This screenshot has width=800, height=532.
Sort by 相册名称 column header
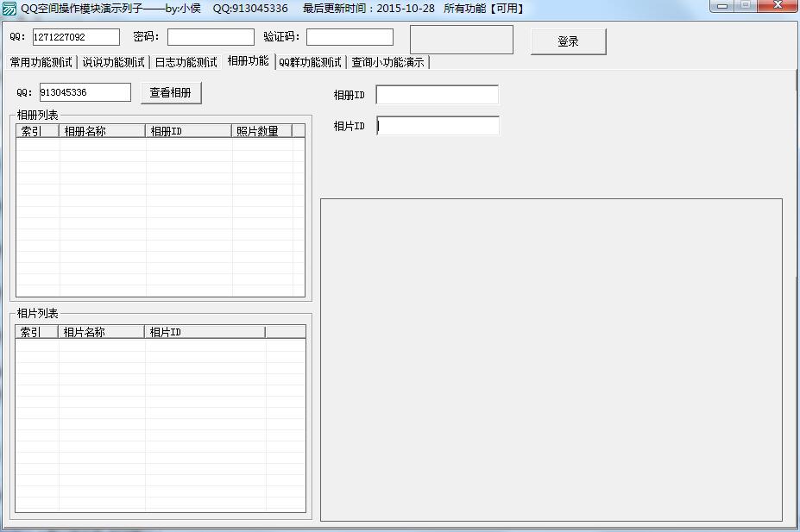coord(102,131)
